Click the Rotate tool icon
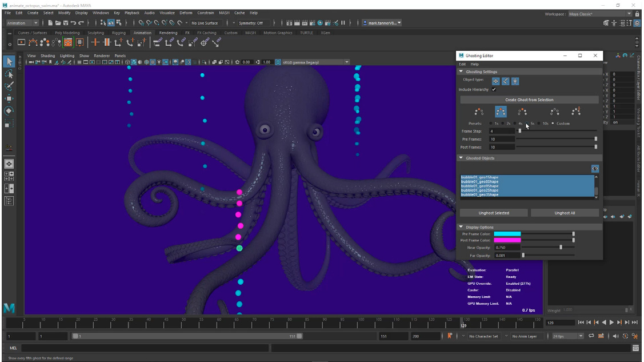Image resolution: width=644 pixels, height=362 pixels. point(9,111)
